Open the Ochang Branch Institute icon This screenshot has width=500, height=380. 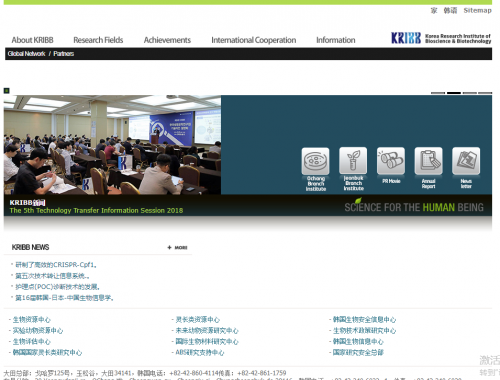pyautogui.click(x=315, y=169)
